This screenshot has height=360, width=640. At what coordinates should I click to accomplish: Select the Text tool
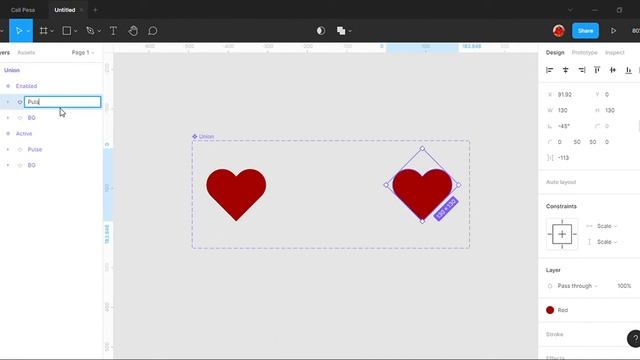pyautogui.click(x=113, y=31)
